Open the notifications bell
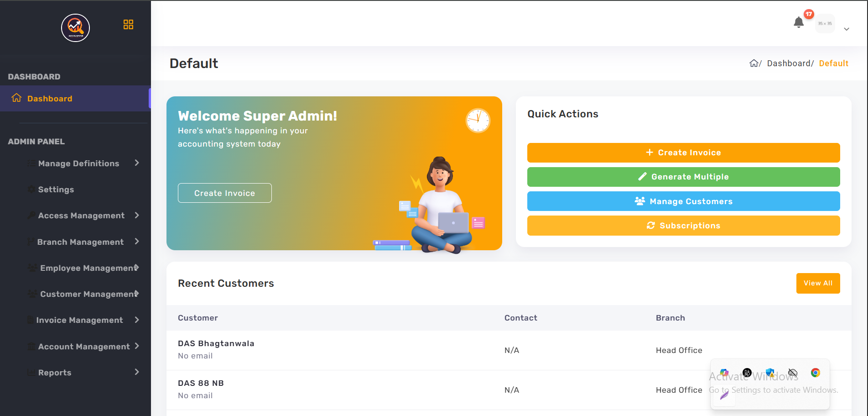This screenshot has width=868, height=416. point(798,22)
